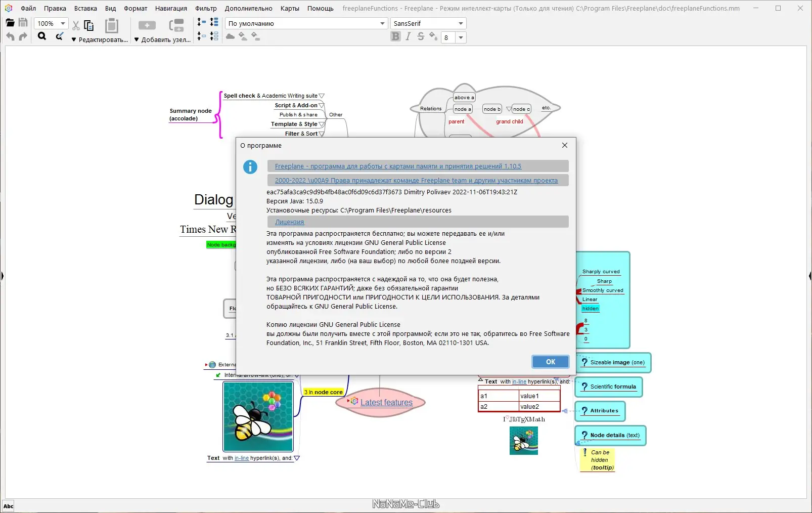Click the small bee thumbnail under LaTeXMath
Viewport: 812px width, 513px height.
coord(524,441)
